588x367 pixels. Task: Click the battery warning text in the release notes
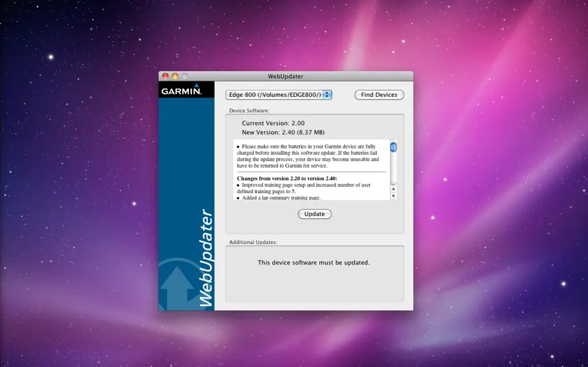308,156
